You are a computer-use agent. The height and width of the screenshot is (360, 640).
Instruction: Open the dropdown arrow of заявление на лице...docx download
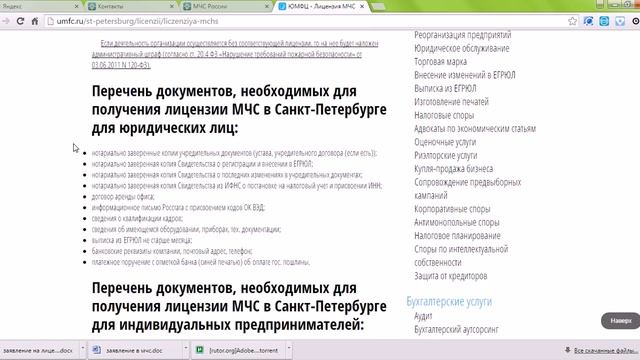(82, 349)
